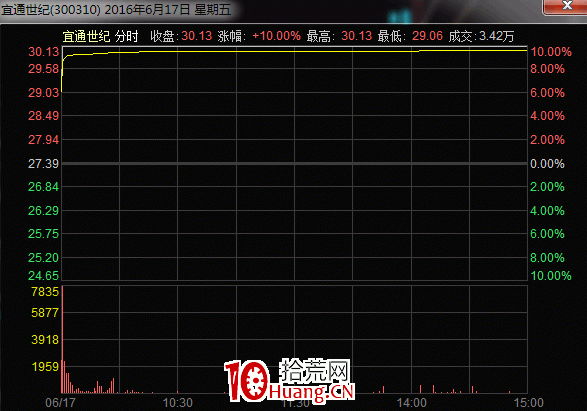Click the baseline price 27.39
The height and width of the screenshot is (411, 587).
tap(44, 164)
